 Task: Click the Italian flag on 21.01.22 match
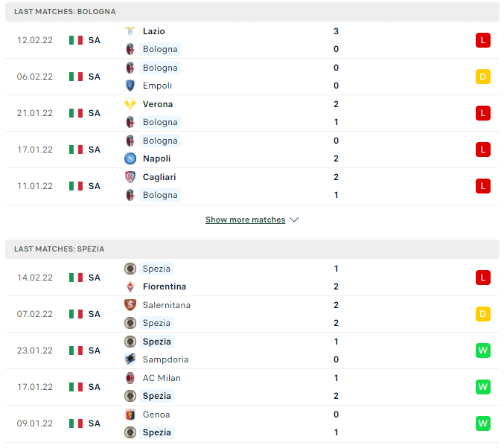click(76, 113)
